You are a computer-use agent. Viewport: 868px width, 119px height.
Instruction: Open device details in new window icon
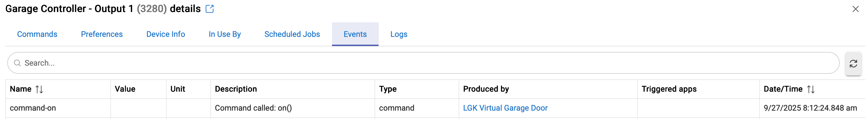click(210, 9)
